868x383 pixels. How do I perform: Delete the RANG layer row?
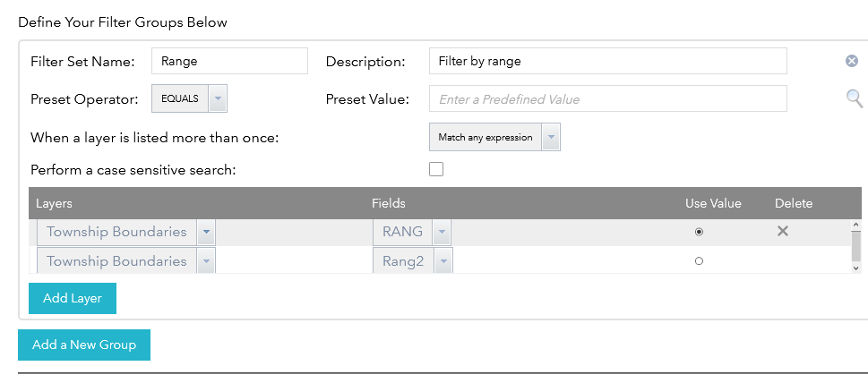[x=782, y=231]
